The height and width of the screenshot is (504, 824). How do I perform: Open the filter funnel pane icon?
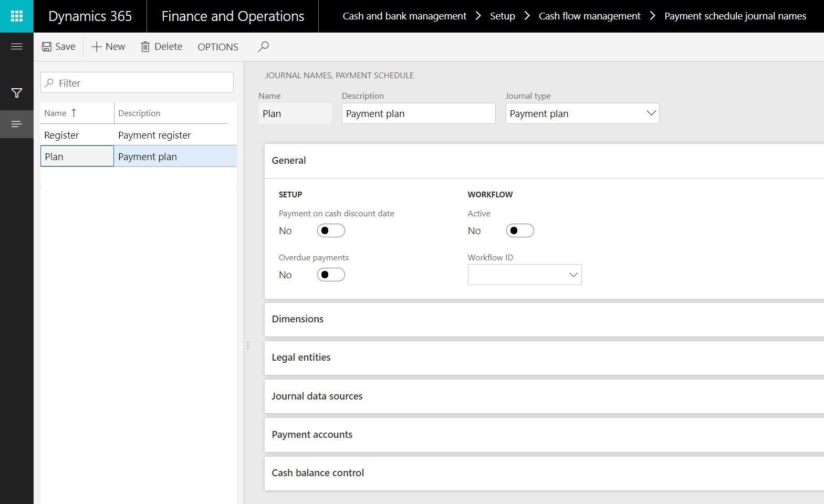[17, 93]
